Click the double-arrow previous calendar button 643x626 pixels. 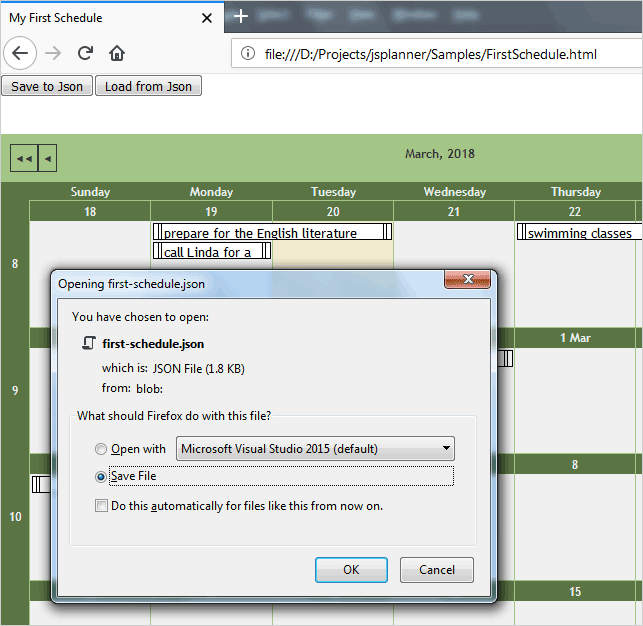[24, 158]
